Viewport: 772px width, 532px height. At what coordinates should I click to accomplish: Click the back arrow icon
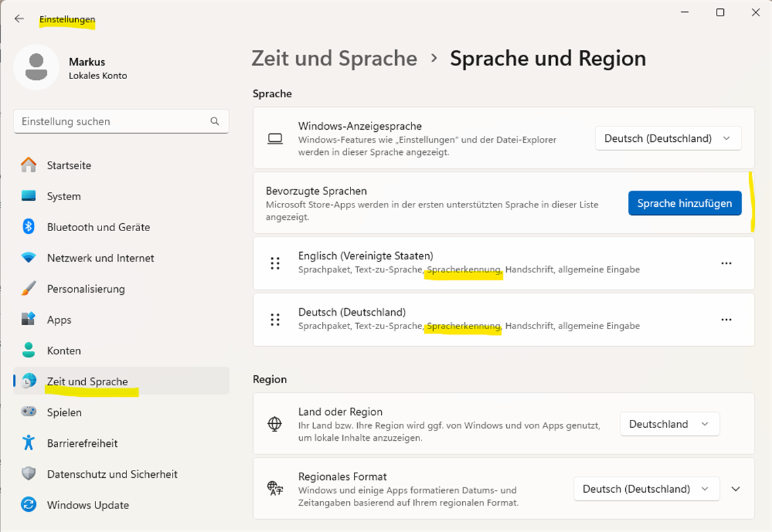pos(19,19)
